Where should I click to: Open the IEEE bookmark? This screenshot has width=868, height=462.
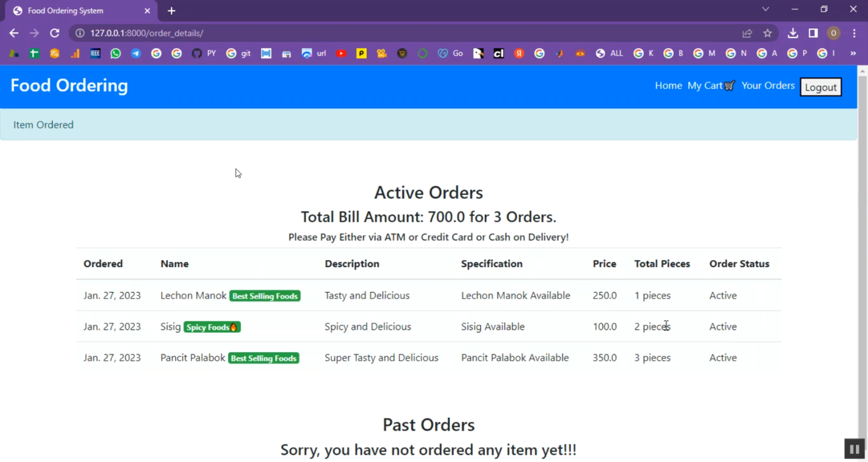(x=95, y=53)
